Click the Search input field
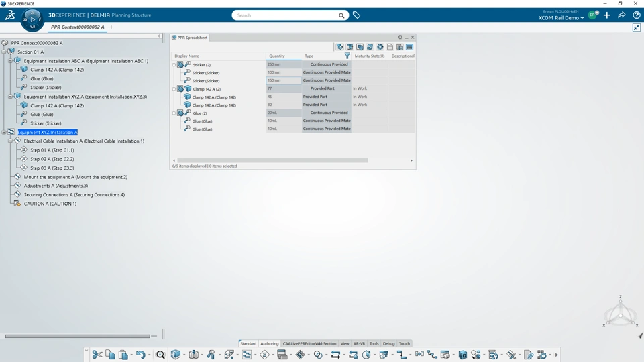 (286, 15)
